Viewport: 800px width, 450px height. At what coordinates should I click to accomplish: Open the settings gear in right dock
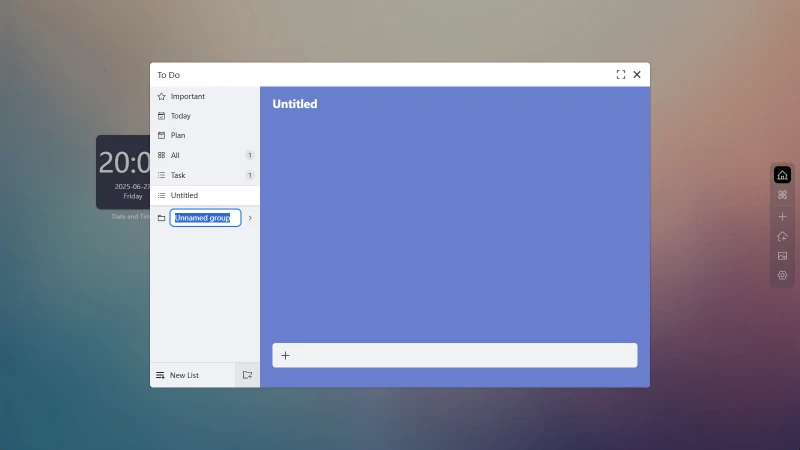pos(782,276)
